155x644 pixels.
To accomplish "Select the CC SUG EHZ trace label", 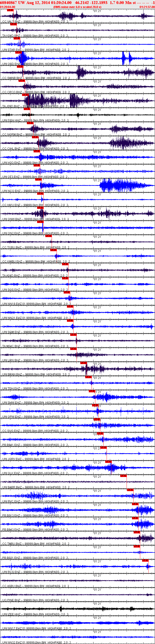I will coord(35,431).
